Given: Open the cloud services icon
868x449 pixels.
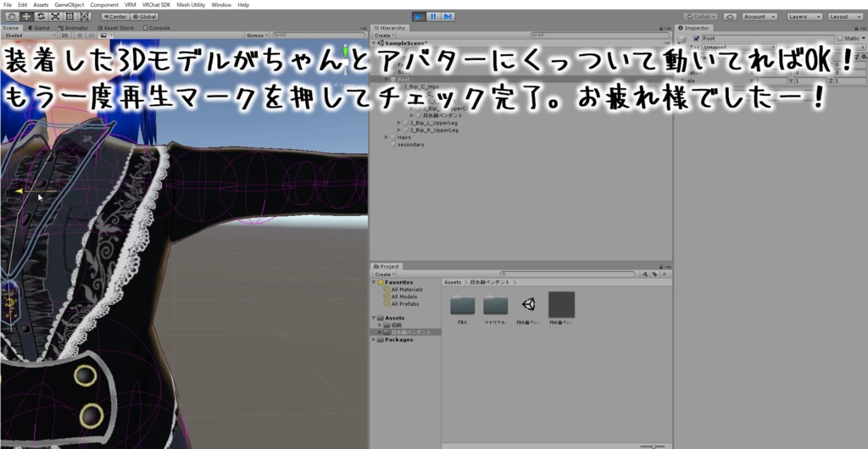Looking at the screenshot, I should click(x=730, y=17).
